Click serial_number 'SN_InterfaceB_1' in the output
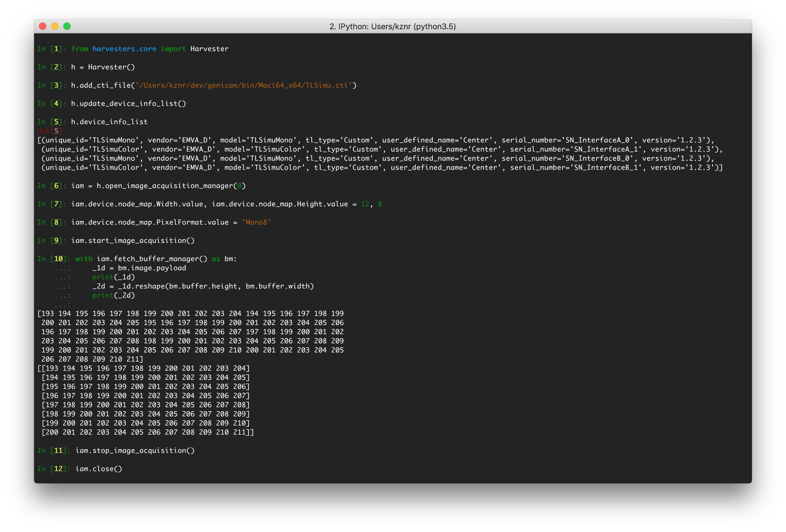This screenshot has width=786, height=532. pyautogui.click(x=607, y=167)
